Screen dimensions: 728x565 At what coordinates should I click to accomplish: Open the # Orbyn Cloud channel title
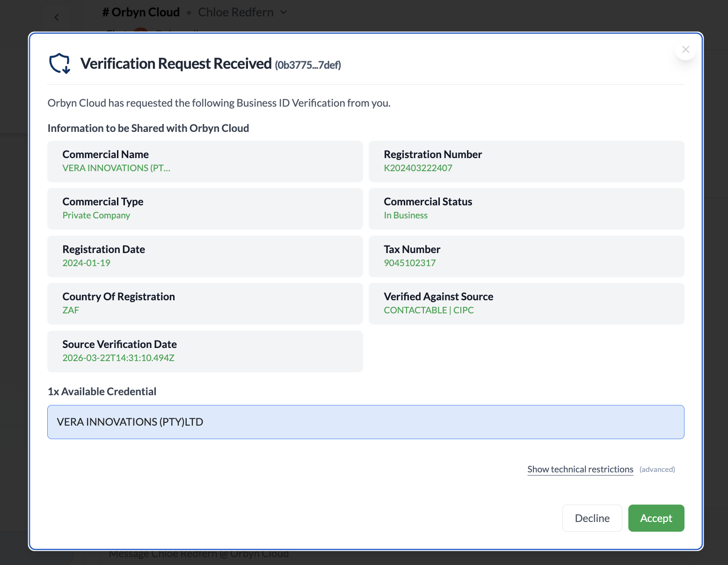tap(141, 12)
